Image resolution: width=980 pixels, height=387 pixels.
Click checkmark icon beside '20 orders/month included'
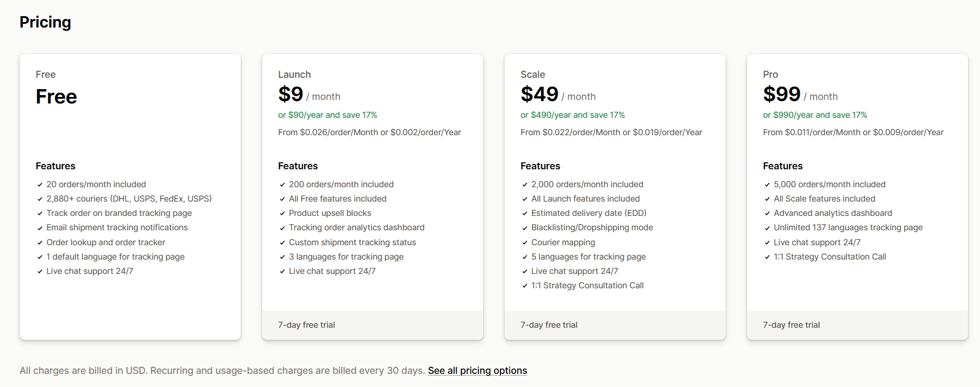pyautogui.click(x=40, y=185)
